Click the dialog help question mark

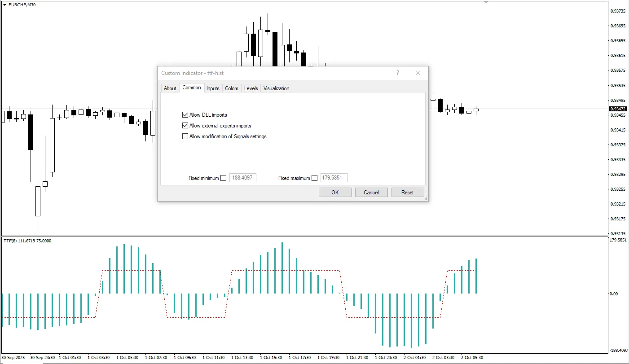coord(397,73)
